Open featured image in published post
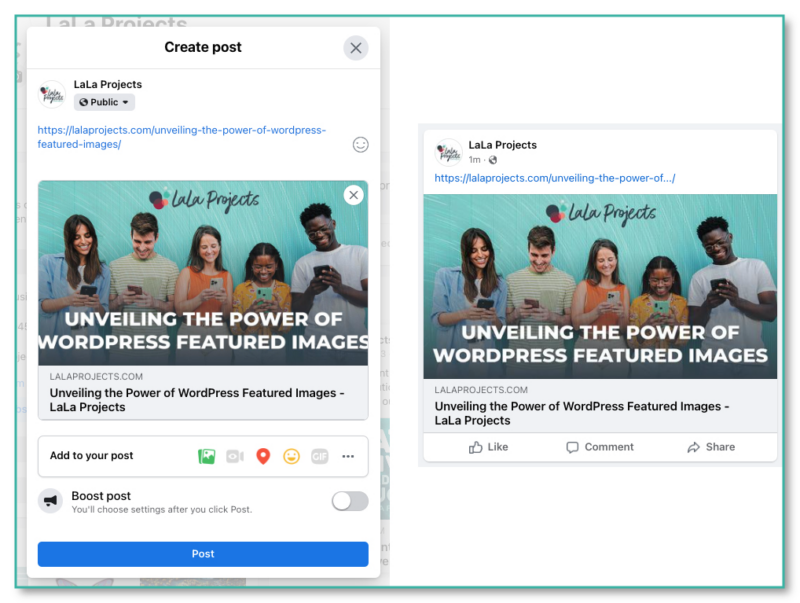 (600, 286)
